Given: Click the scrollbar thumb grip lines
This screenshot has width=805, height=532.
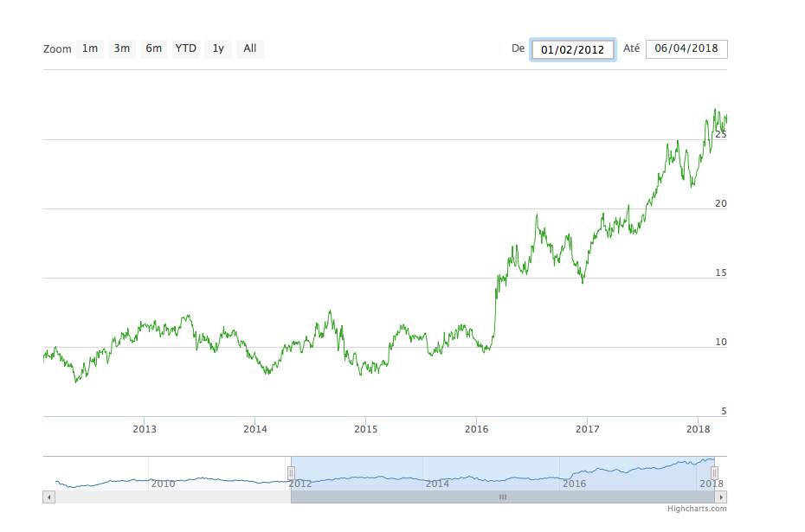Looking at the screenshot, I should click(502, 497).
